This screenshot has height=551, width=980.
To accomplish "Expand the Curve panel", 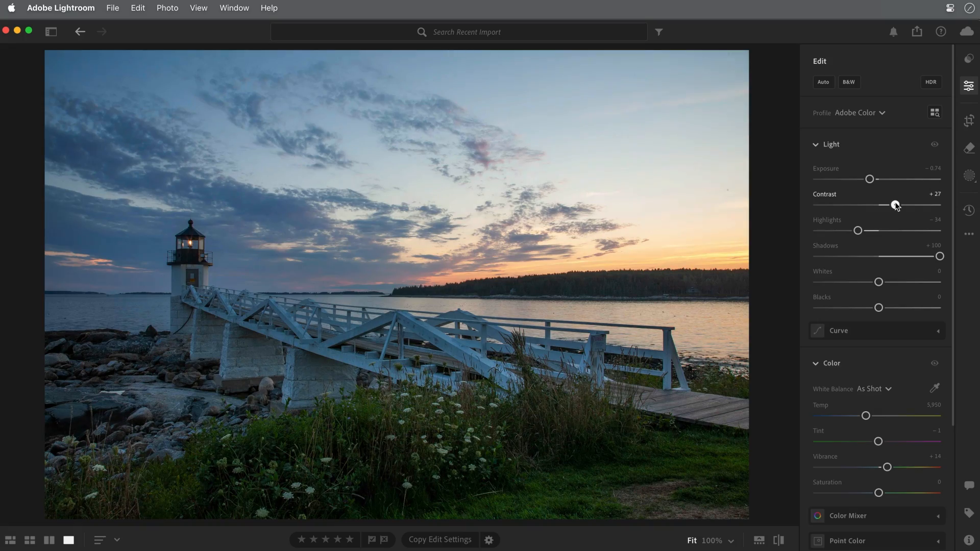I will point(877,331).
